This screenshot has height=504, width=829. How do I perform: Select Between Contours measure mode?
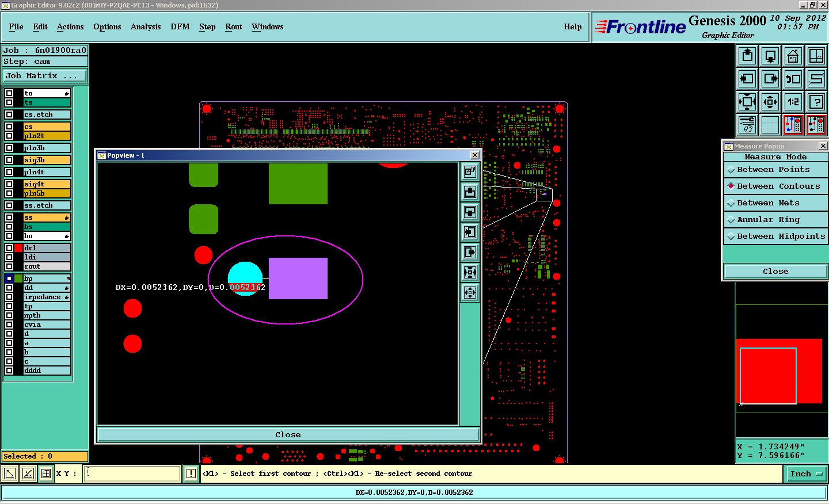coord(775,186)
